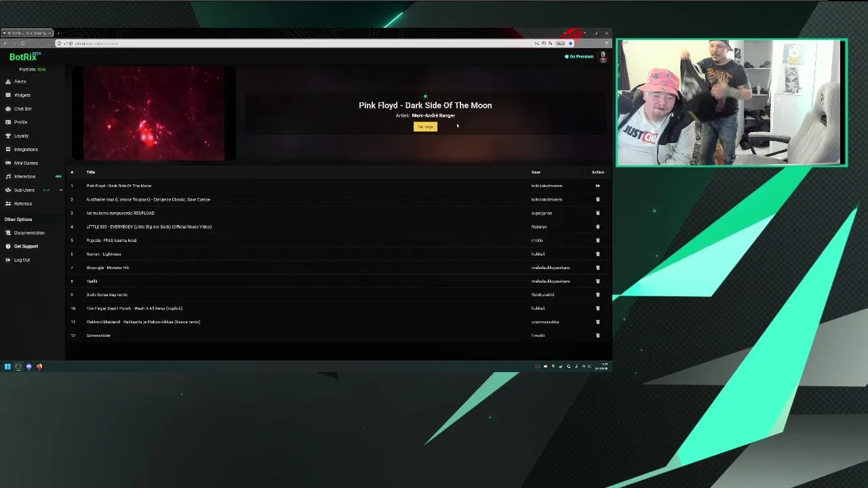Go to the Profile page

tap(20, 122)
